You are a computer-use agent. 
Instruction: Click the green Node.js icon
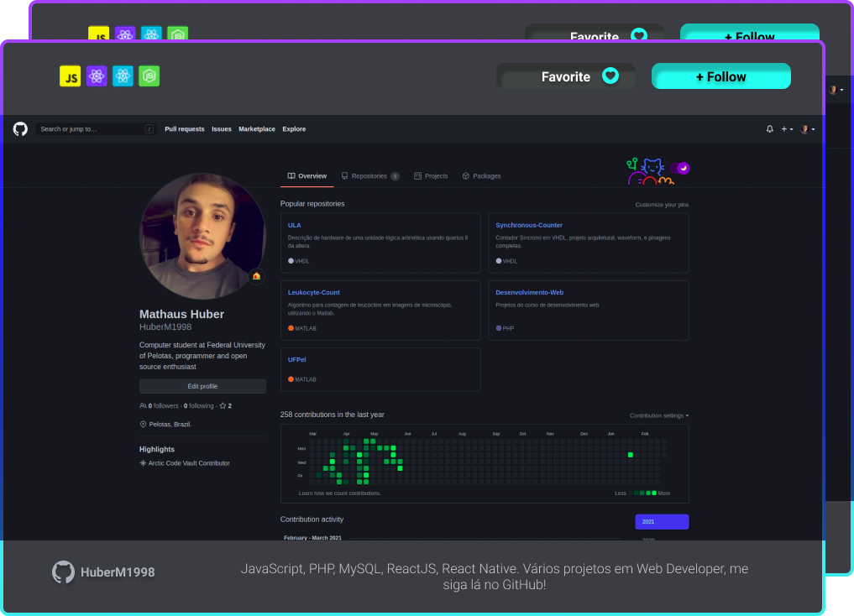(x=149, y=76)
